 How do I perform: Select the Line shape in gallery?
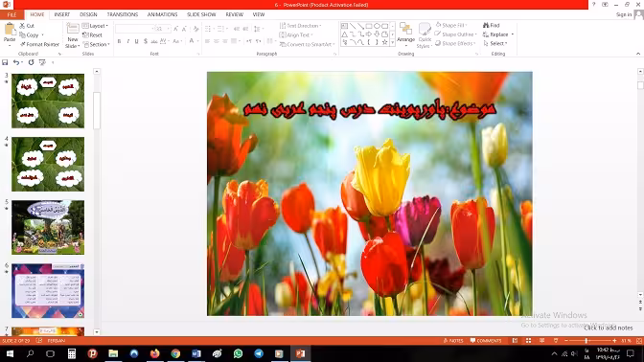click(353, 26)
